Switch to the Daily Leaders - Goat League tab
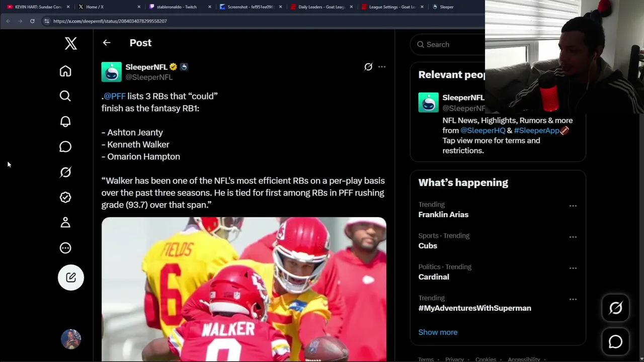Viewport: 644px width, 362px height. click(322, 7)
